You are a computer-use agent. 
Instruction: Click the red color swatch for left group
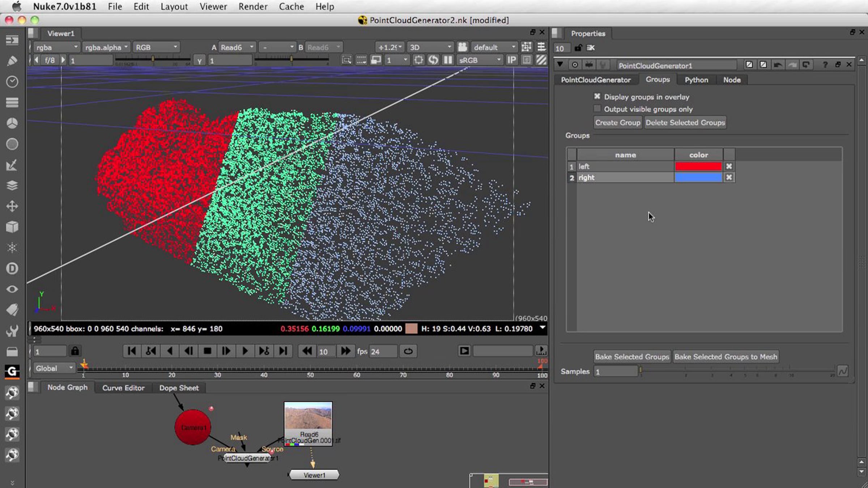point(698,166)
